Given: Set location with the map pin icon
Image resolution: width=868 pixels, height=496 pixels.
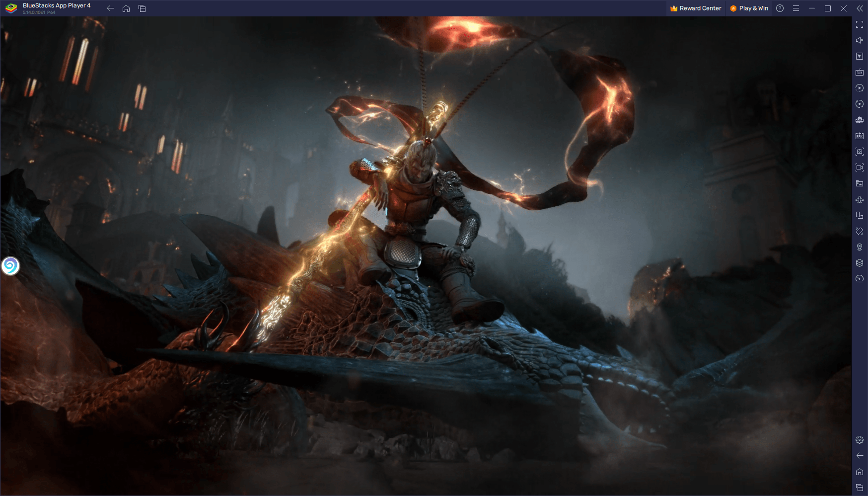Looking at the screenshot, I should (860, 247).
